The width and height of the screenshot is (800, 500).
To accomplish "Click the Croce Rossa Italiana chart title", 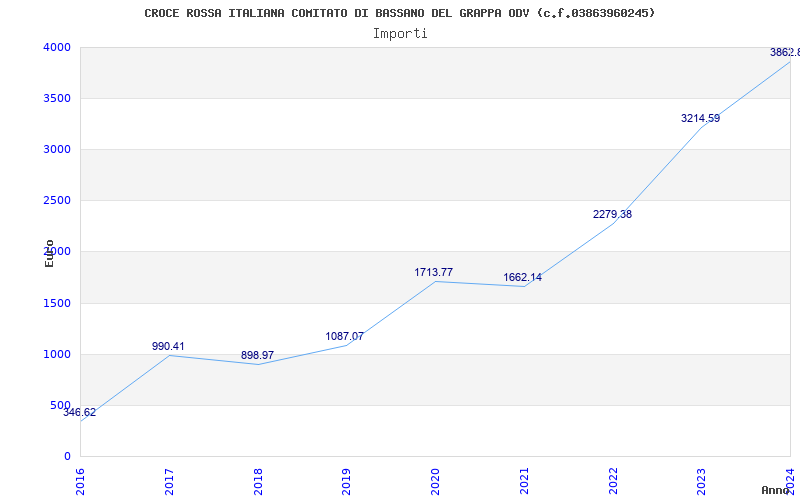I will 399,13.
